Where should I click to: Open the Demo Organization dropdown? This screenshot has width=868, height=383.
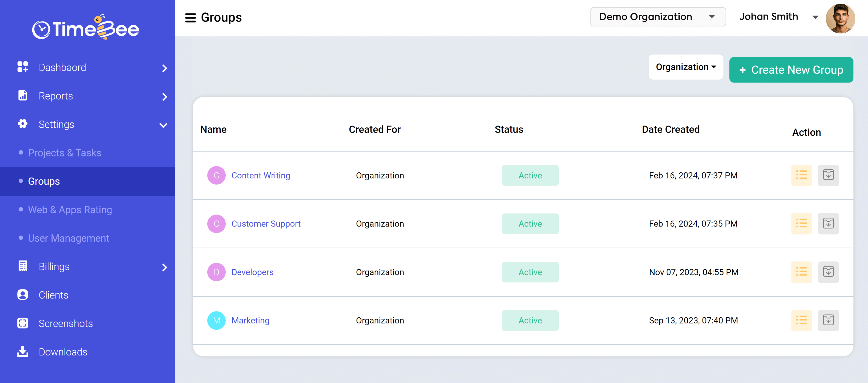[658, 17]
